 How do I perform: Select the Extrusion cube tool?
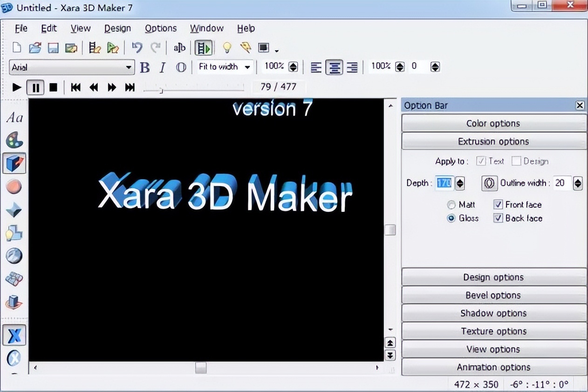[x=14, y=163]
